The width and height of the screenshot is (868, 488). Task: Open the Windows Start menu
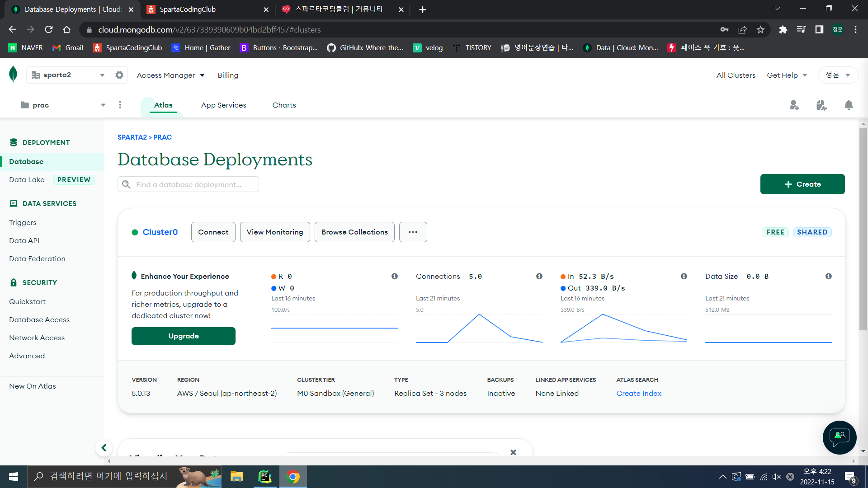point(14,477)
